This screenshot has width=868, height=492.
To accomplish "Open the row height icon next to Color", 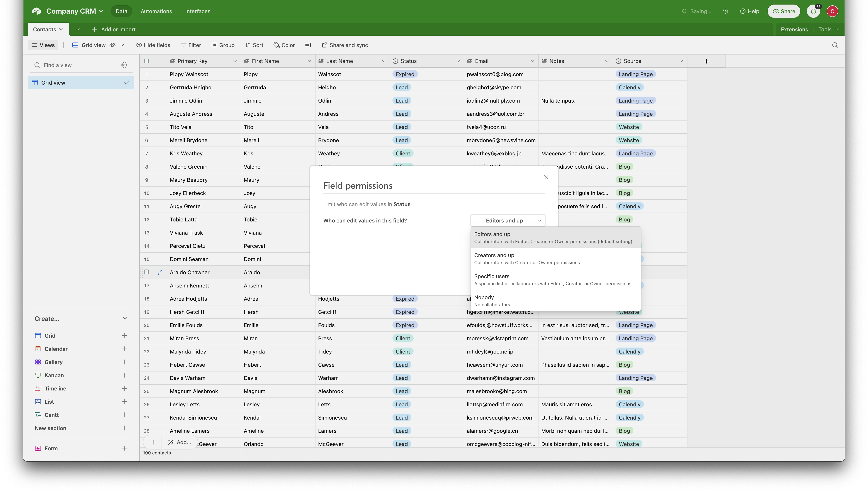I will (308, 45).
